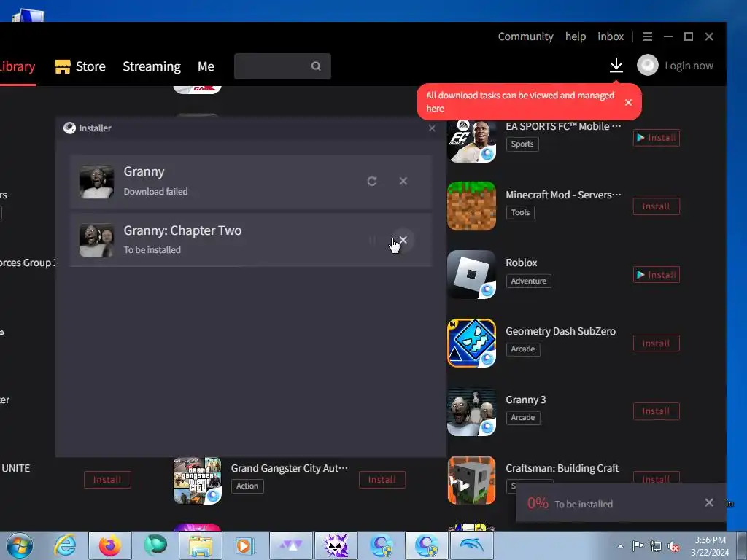Open the inbox link
Screen dimensions: 747x560
pos(611,36)
